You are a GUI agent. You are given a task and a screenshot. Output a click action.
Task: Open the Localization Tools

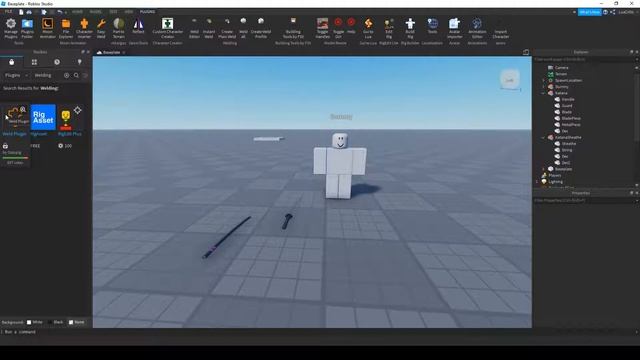point(433,25)
